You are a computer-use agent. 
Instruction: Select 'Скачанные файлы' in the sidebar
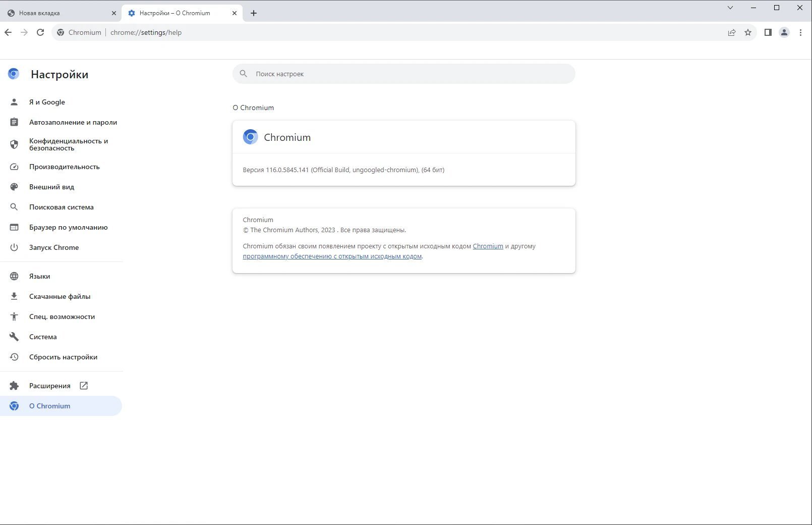coord(60,296)
